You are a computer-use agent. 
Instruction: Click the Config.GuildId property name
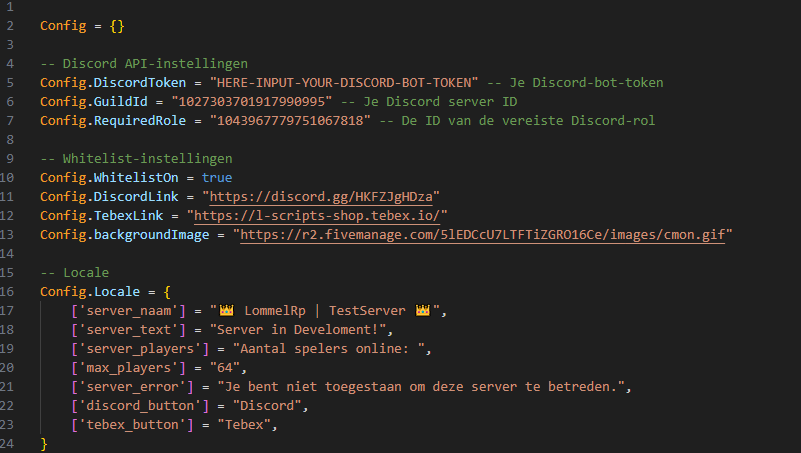94,102
